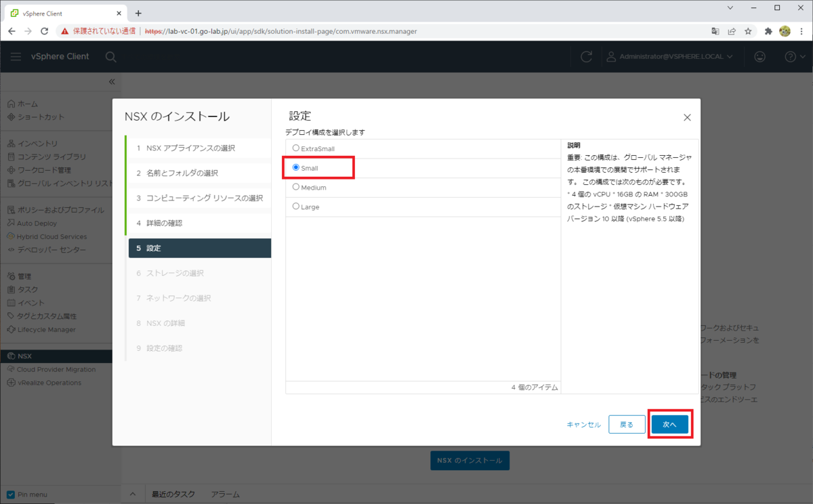Open Lifecycle Manager in the sidebar
813x504 pixels.
41,329
